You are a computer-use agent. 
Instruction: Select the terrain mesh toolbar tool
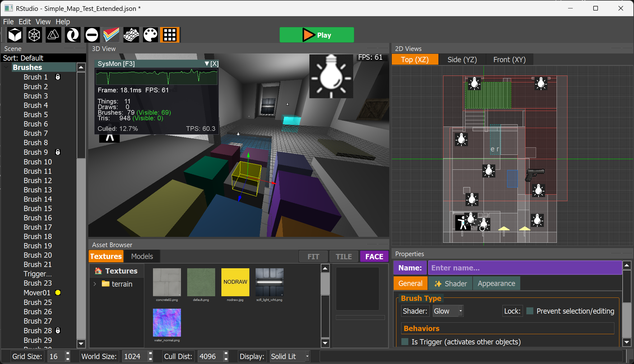pos(131,35)
